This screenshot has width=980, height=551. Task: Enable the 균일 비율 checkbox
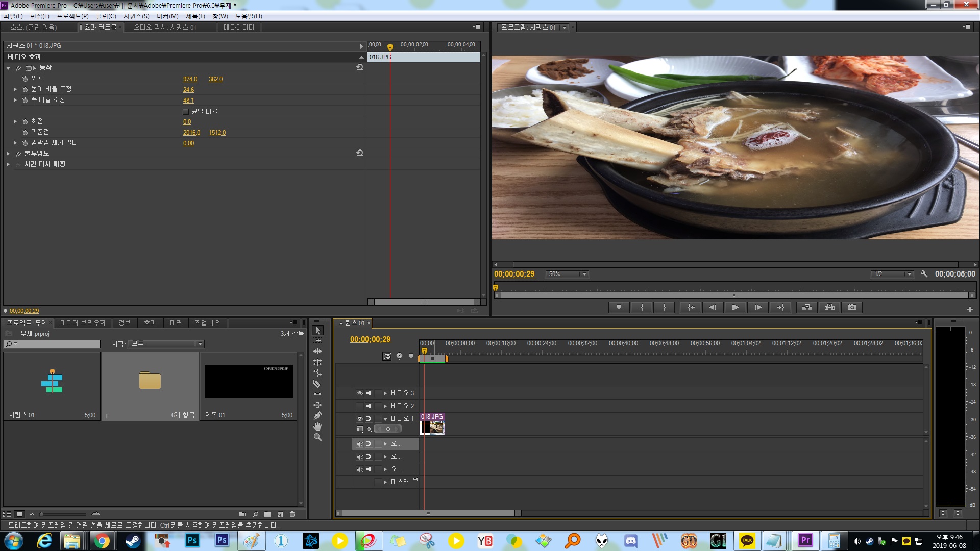point(186,112)
